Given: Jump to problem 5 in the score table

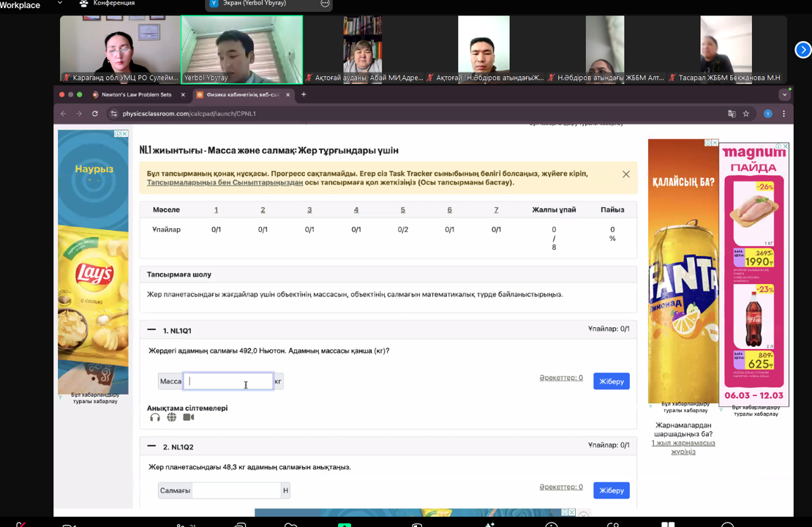Looking at the screenshot, I should click(402, 210).
